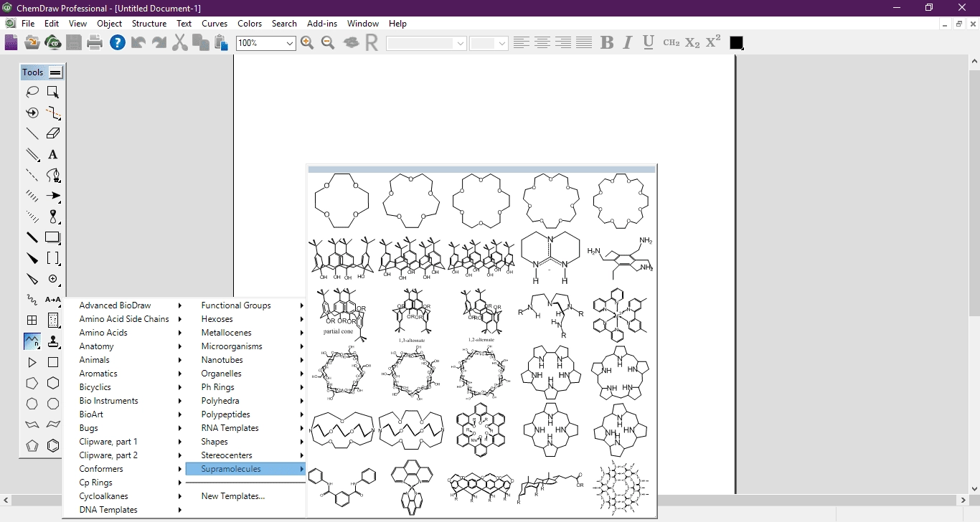Open the 100% zoom dropdown
This screenshot has width=980, height=522.
(x=290, y=44)
